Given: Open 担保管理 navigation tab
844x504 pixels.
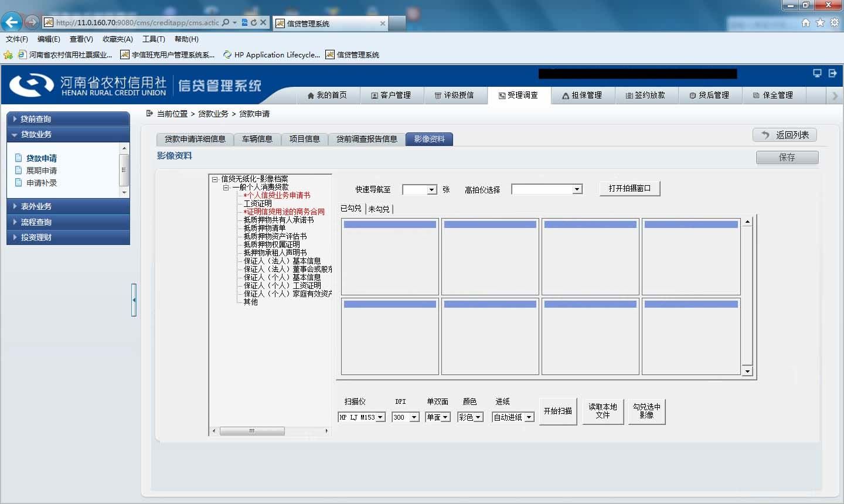Looking at the screenshot, I should (582, 95).
